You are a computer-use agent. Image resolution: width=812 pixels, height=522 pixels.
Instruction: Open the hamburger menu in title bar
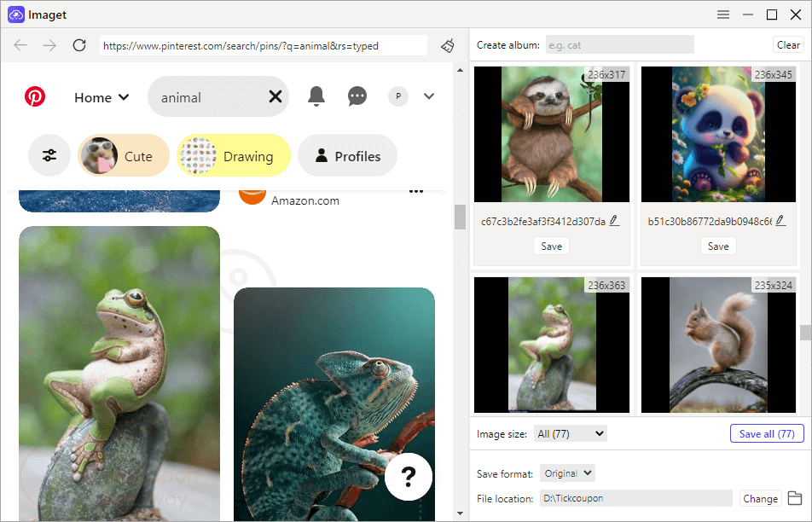coord(723,14)
